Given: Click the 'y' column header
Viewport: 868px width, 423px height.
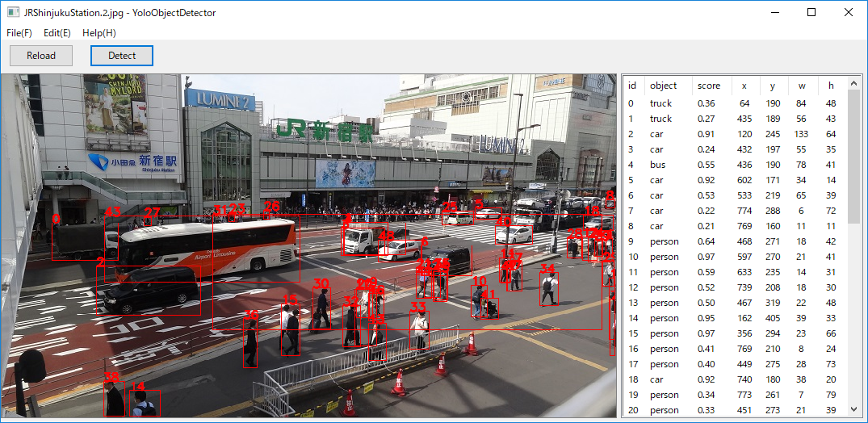Looking at the screenshot, I should pyautogui.click(x=775, y=86).
